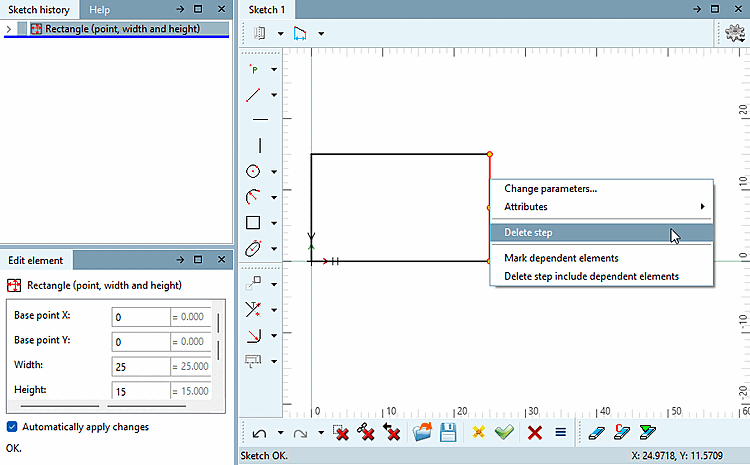This screenshot has height=465, width=750.
Task: Select the Point creation tool
Action: pos(254,70)
